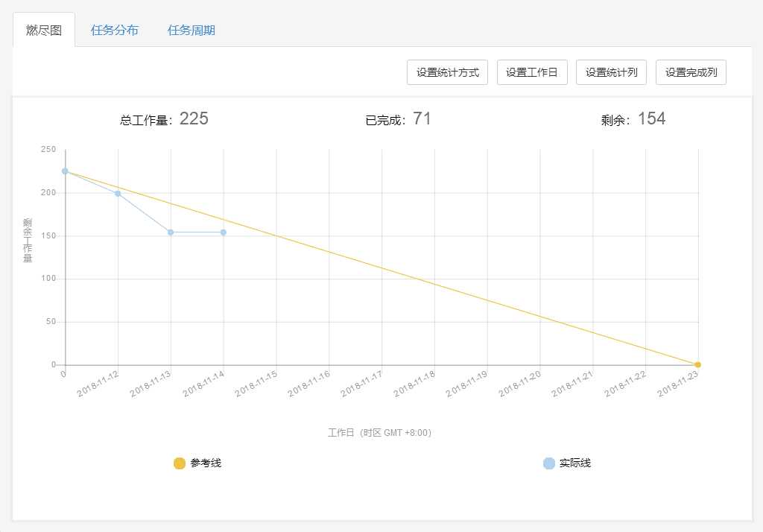Hide the 参考线 series via legend label

[206, 463]
